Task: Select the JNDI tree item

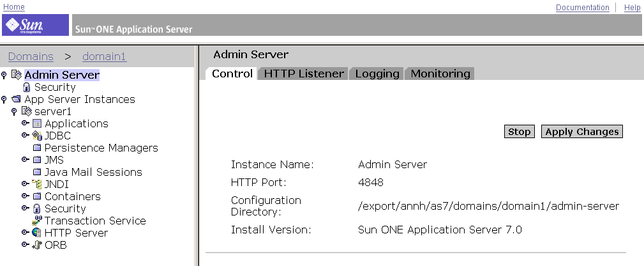Action: tap(56, 184)
